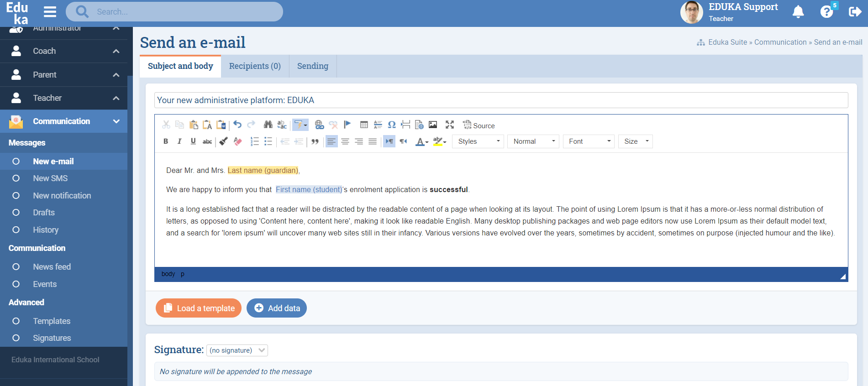Insert an anchor with the flag icon

point(347,125)
